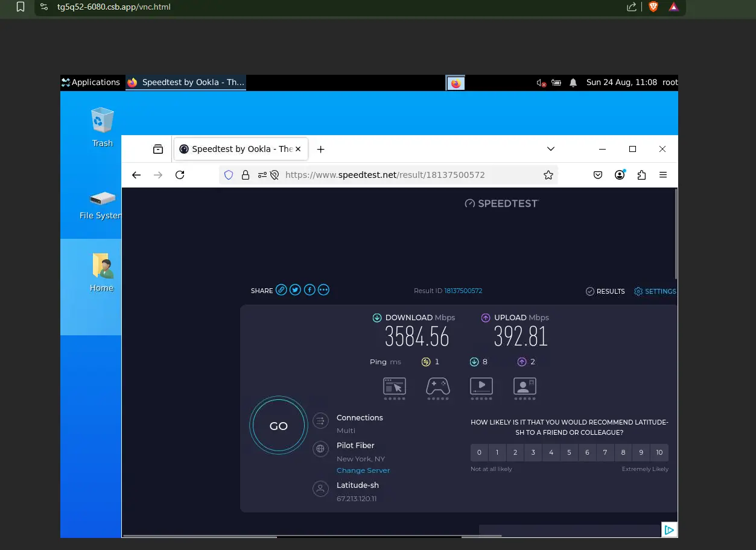Rate recommendation score 8
The height and width of the screenshot is (550, 756).
(623, 452)
